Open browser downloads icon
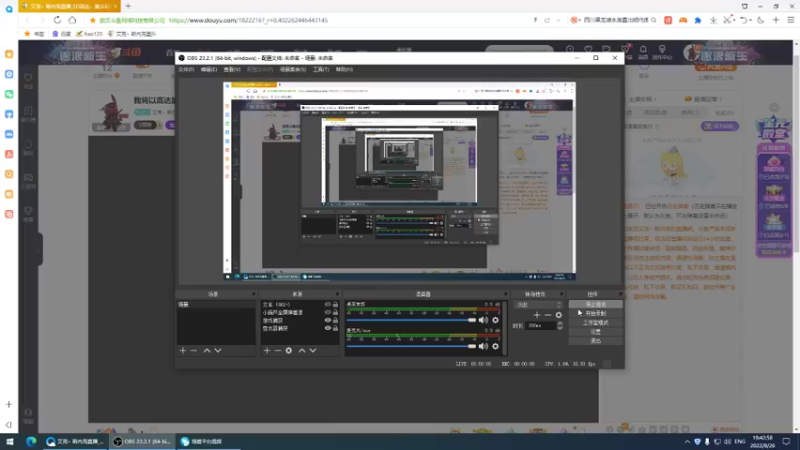The height and width of the screenshot is (450, 800). [713, 20]
